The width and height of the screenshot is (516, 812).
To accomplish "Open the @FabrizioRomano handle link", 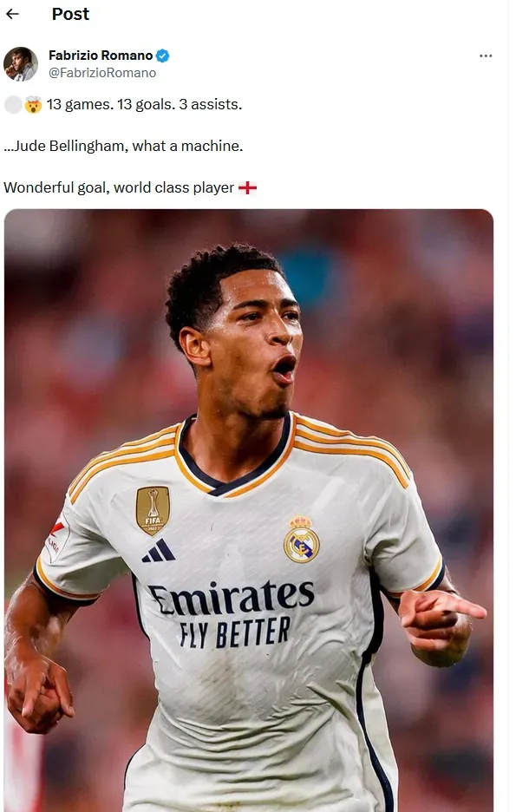I will tap(102, 73).
